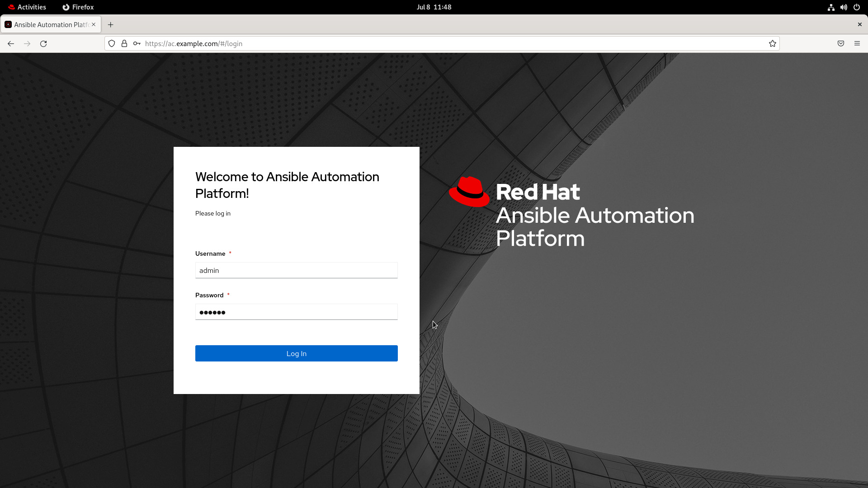Click the sound/volume icon in system tray
This screenshot has width=868, height=488.
(x=844, y=7)
